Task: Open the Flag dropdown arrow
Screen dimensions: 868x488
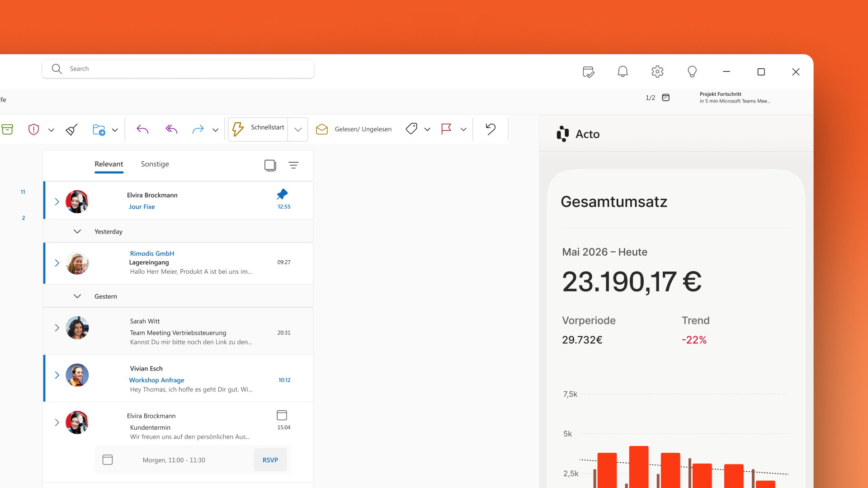Action: point(463,130)
